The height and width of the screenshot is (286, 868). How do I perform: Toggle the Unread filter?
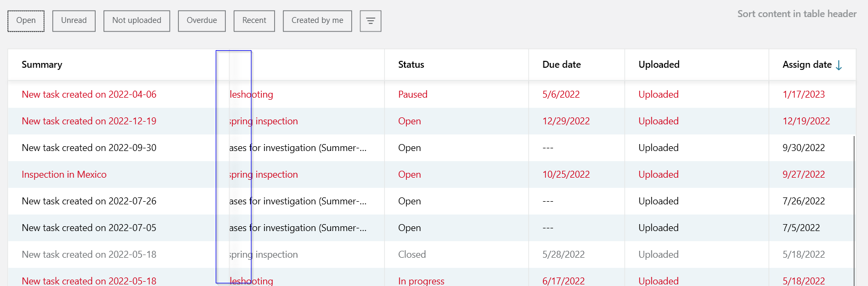point(74,21)
